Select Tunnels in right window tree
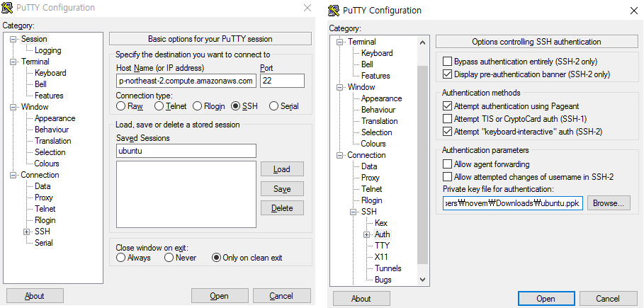The height and width of the screenshot is (308, 644). pos(388,268)
